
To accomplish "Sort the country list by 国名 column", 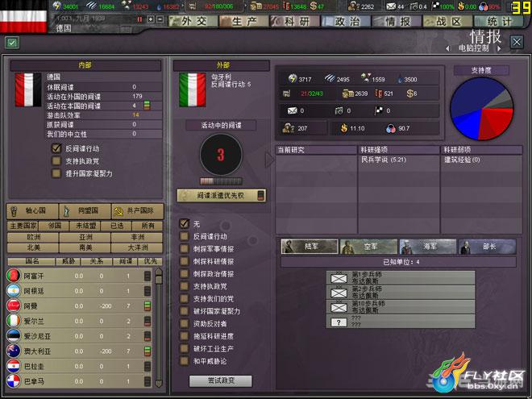I will [x=31, y=261].
